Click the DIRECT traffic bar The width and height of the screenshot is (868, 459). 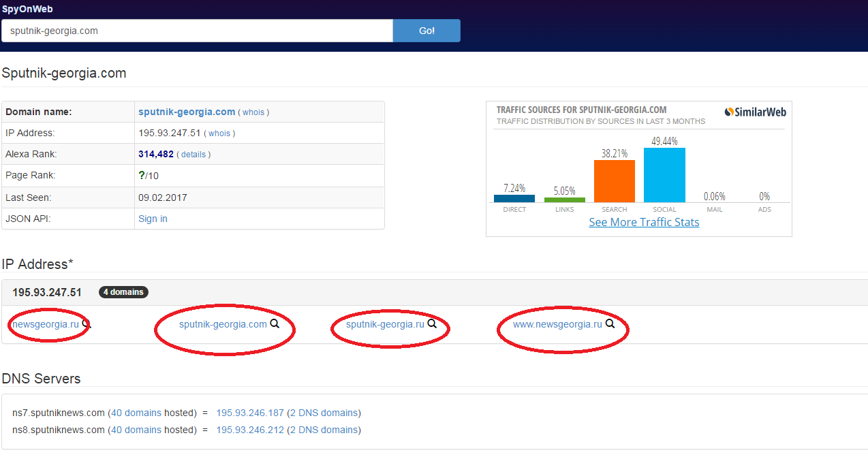(514, 198)
